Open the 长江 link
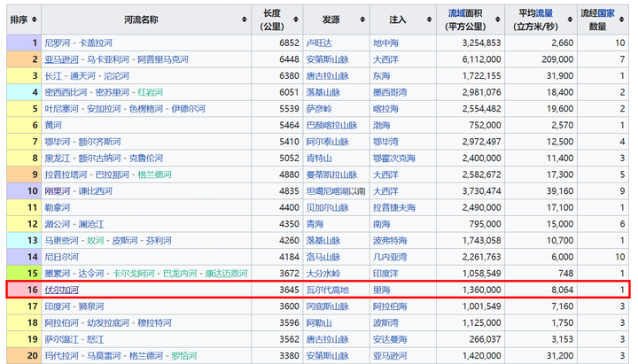Image resolution: width=638 pixels, height=364 pixels. pyautogui.click(x=53, y=75)
